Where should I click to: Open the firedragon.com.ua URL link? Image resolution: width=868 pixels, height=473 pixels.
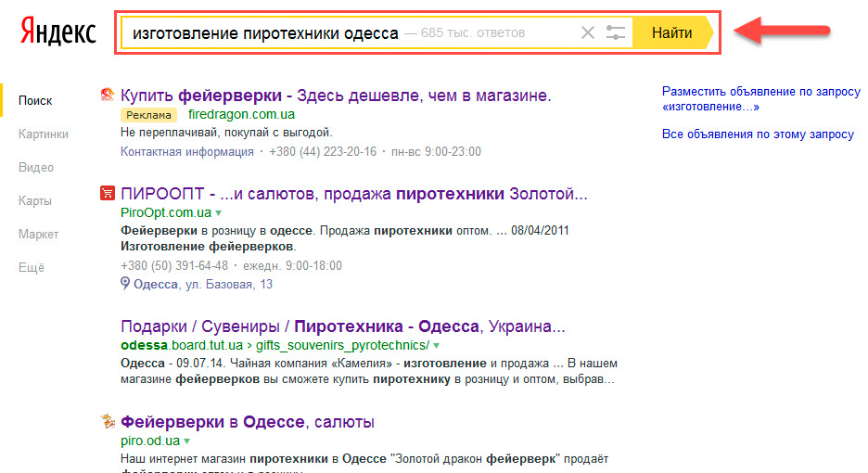coord(241,115)
